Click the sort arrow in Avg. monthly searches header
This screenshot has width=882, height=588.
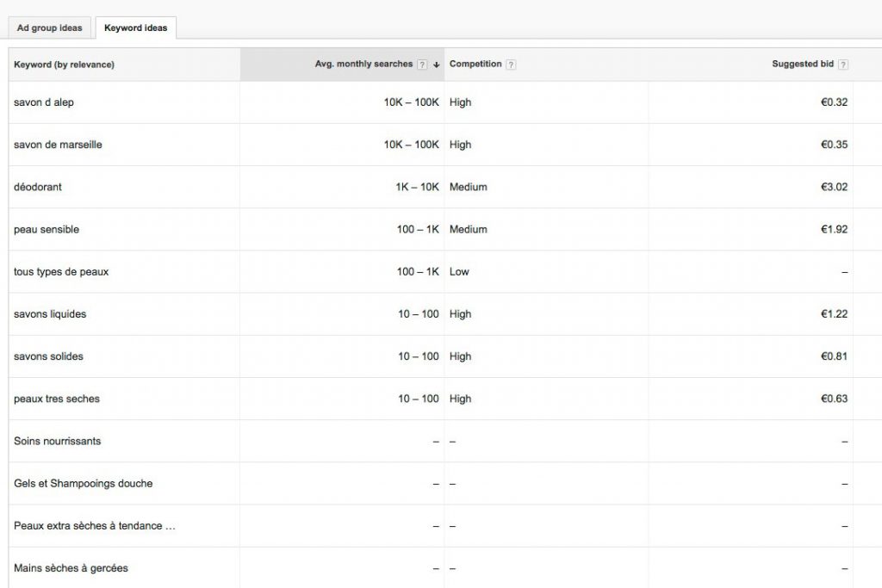coord(436,65)
